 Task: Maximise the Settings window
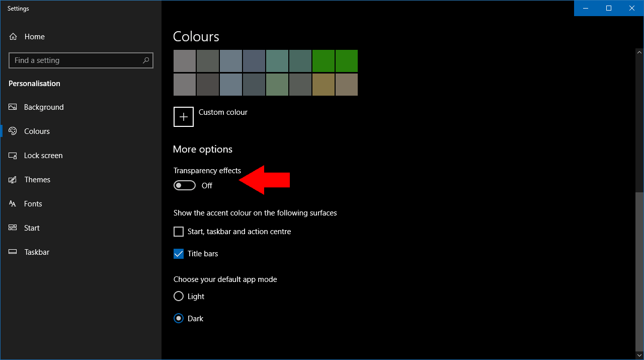pyautogui.click(x=609, y=8)
